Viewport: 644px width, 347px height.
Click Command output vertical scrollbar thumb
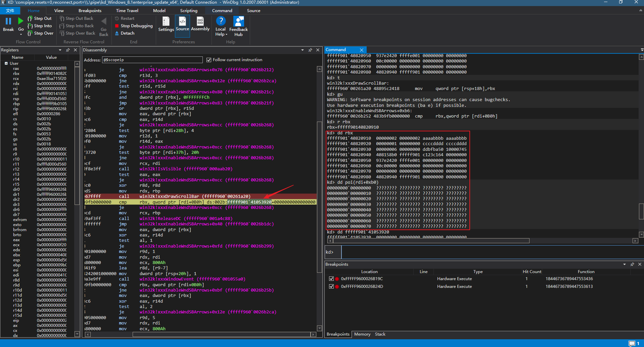[x=641, y=211]
